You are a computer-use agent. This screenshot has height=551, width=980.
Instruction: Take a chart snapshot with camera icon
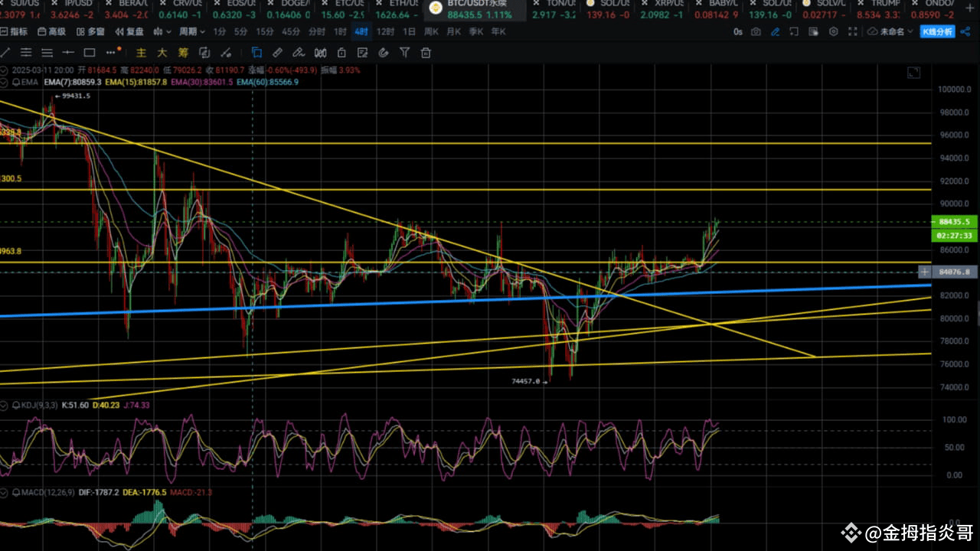(756, 31)
